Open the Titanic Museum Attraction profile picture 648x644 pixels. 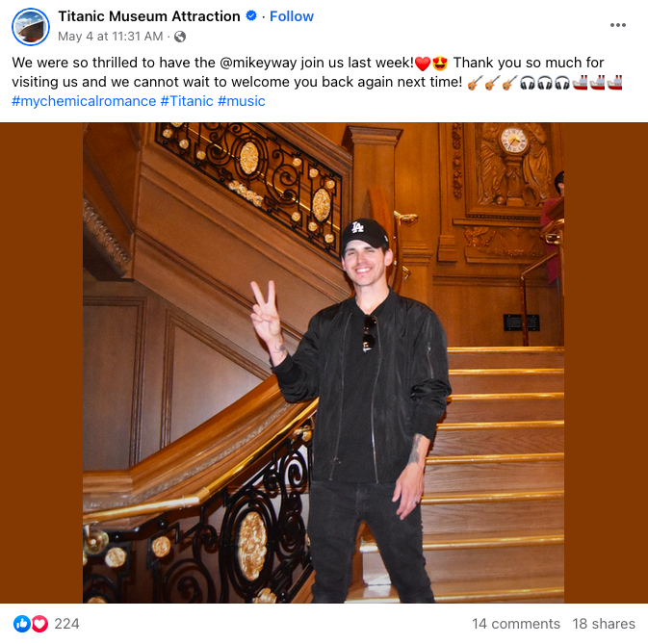[x=31, y=26]
